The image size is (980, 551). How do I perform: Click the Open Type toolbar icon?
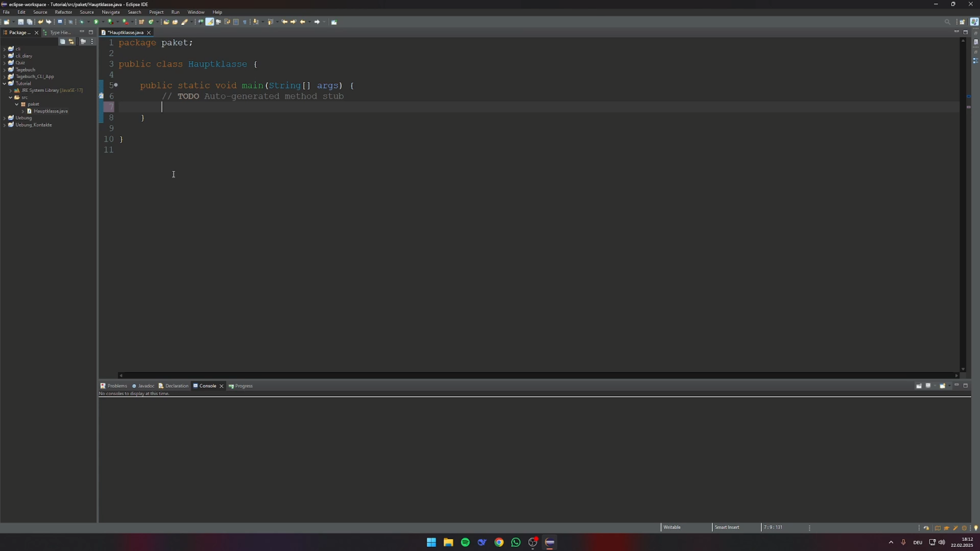(x=166, y=22)
